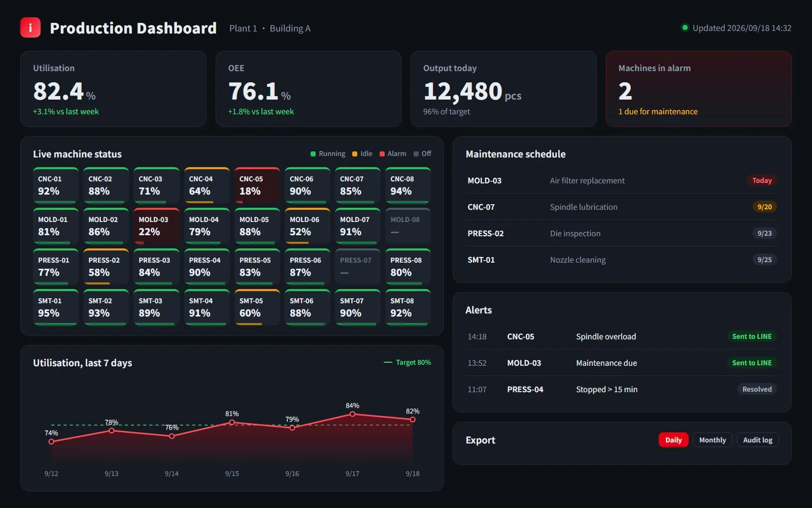Click the Output today 12,480 pcs card
Image resolution: width=812 pixels, height=508 pixels.
(x=503, y=89)
